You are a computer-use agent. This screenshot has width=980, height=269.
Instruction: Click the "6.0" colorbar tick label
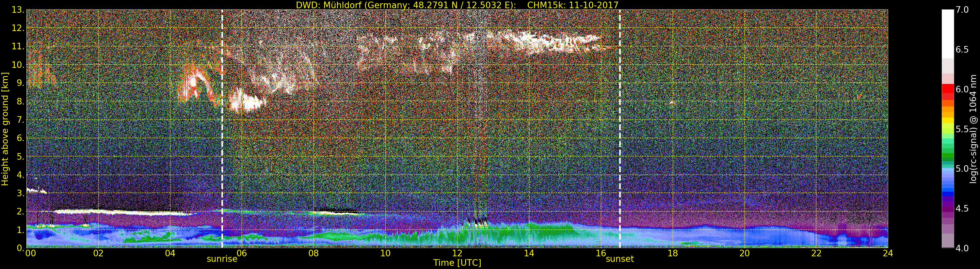(962, 89)
